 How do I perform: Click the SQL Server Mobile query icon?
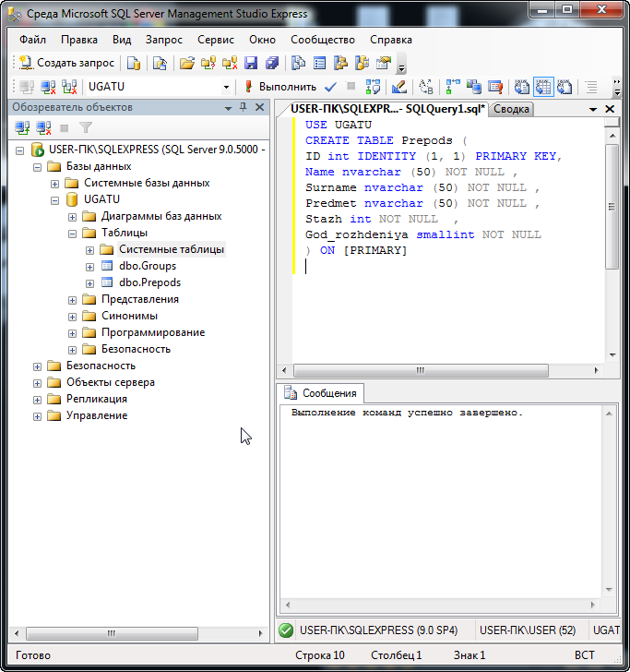(x=160, y=64)
